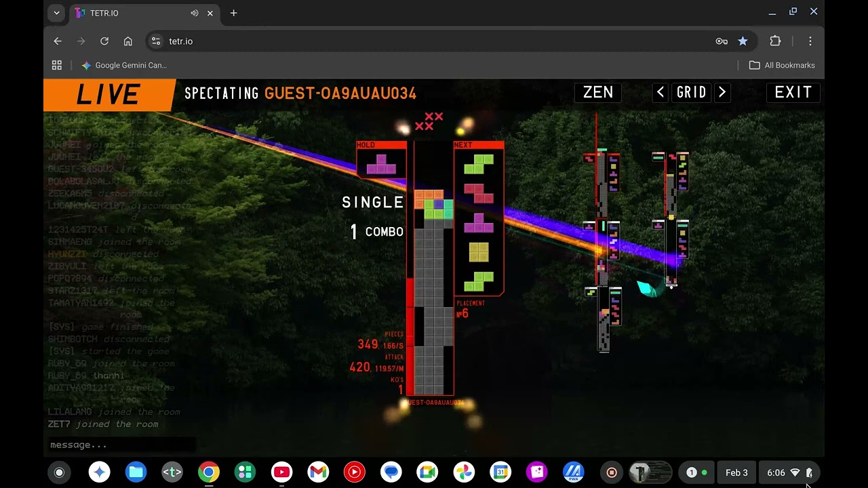The image size is (868, 488).
Task: Open the apps grid in bookmarks bar
Action: pyautogui.click(x=57, y=65)
